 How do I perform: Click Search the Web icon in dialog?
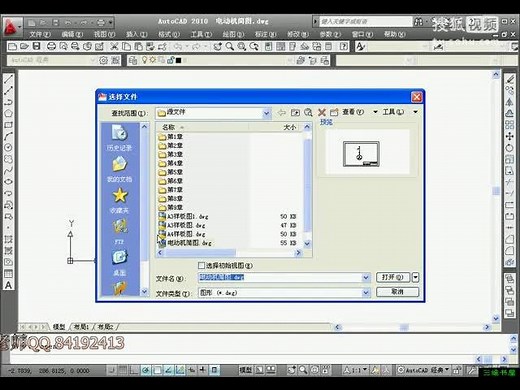308,112
